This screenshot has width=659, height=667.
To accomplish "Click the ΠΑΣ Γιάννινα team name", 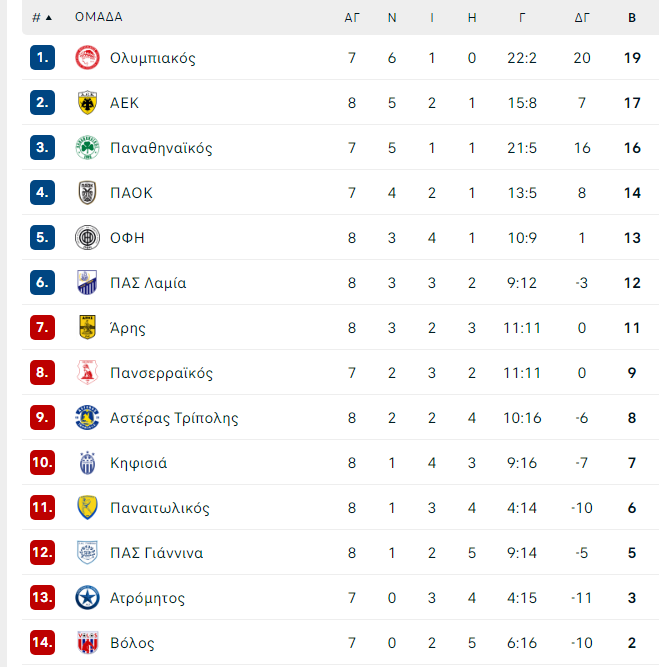I will [x=157, y=553].
